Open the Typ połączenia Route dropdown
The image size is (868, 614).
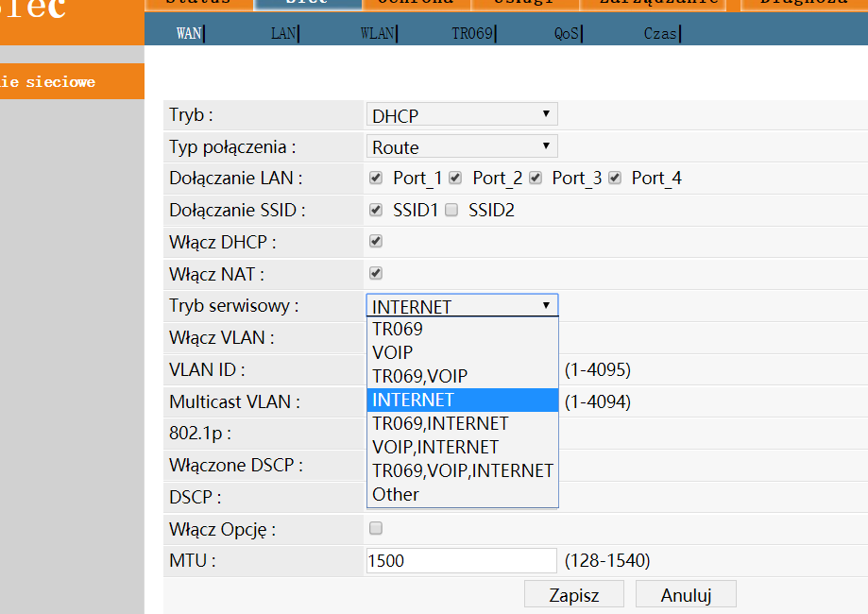pos(462,146)
